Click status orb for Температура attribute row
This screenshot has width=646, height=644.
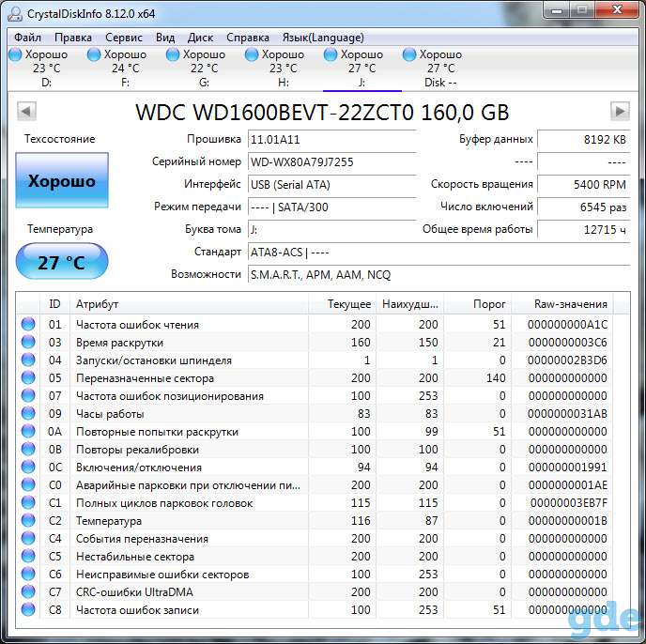point(28,520)
